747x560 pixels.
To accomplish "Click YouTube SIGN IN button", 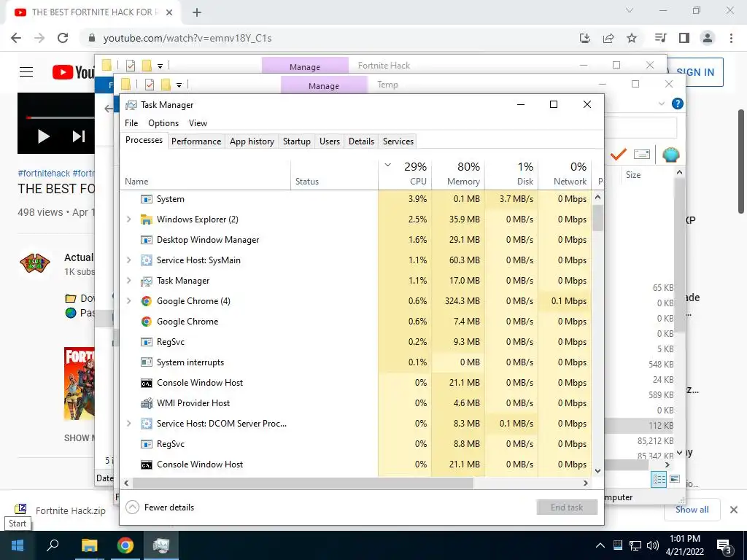I will (695, 72).
